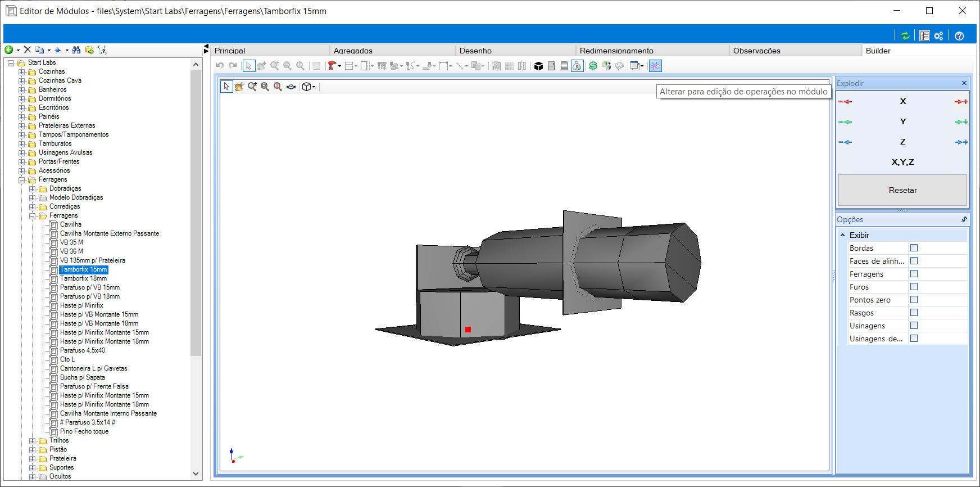Click the folder with green arrow icon
Screen dimensions: 980x487
click(x=89, y=50)
